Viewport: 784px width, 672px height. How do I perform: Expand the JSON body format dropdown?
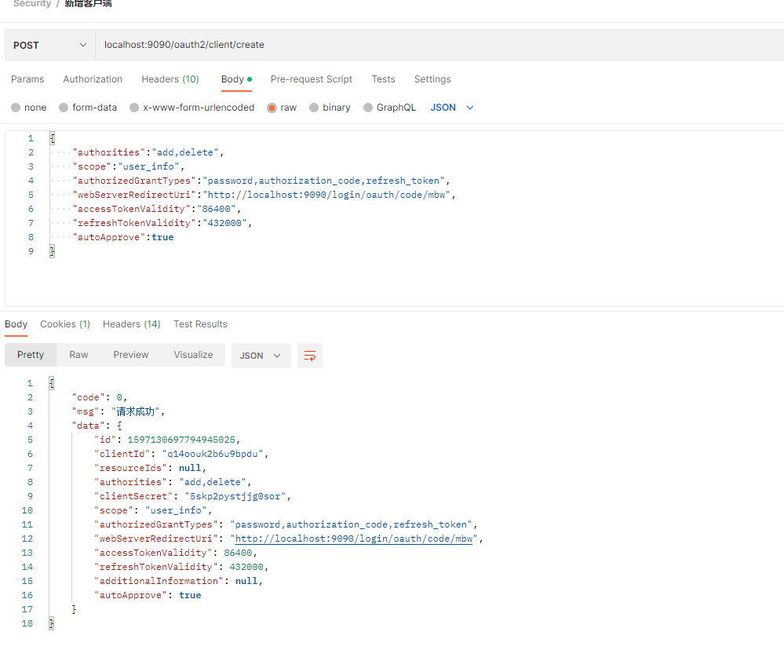point(452,108)
